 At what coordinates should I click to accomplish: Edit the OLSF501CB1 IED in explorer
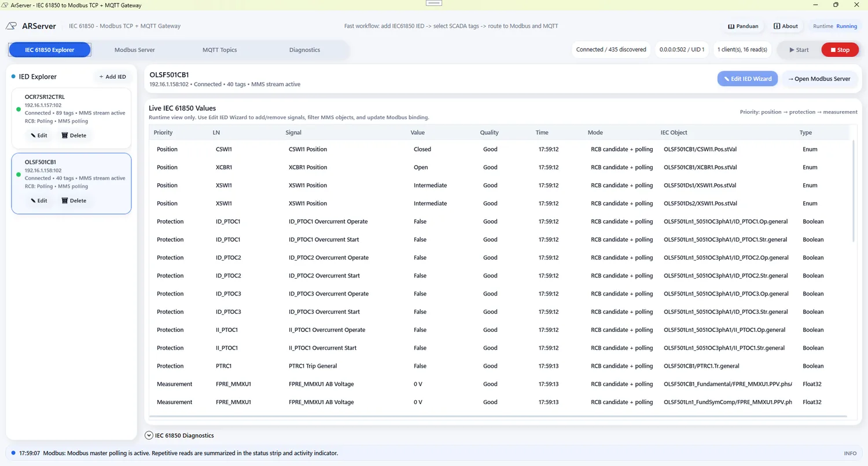39,201
